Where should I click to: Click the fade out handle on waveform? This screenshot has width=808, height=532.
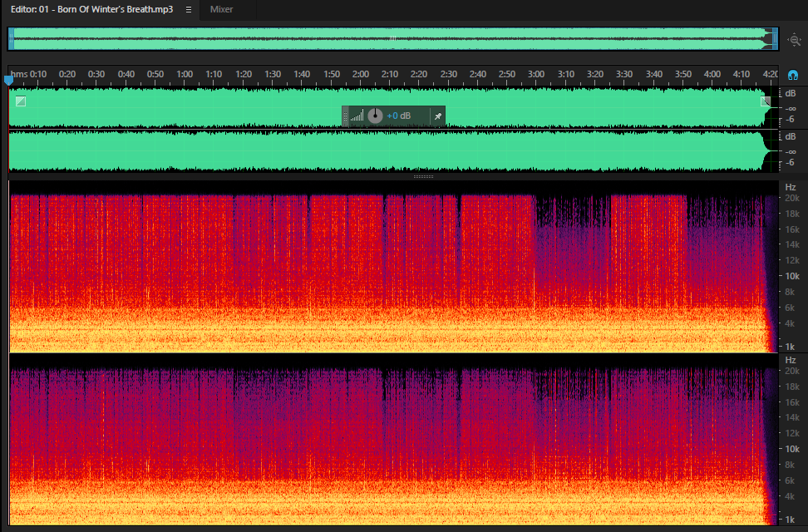click(x=766, y=101)
